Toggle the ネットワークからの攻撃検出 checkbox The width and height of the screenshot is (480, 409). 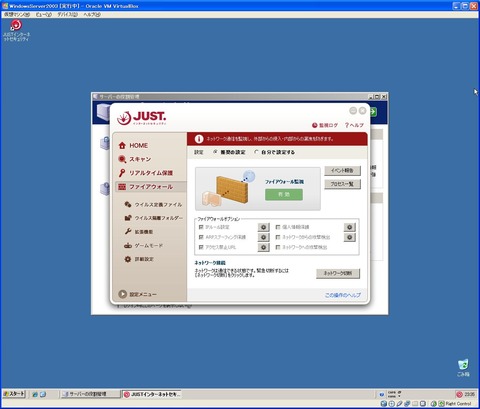point(278,237)
